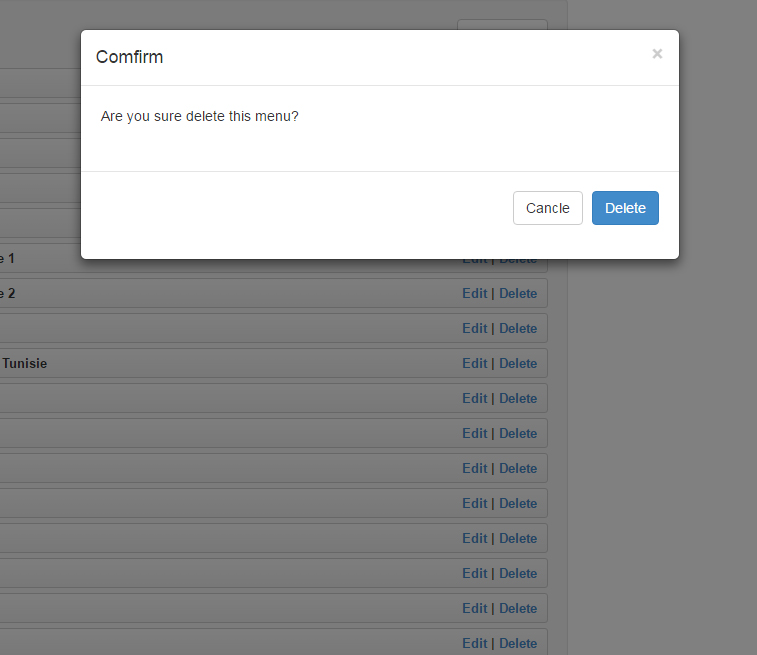757x655 pixels.
Task: Click Edit in row just below Tunisie
Action: [475, 398]
